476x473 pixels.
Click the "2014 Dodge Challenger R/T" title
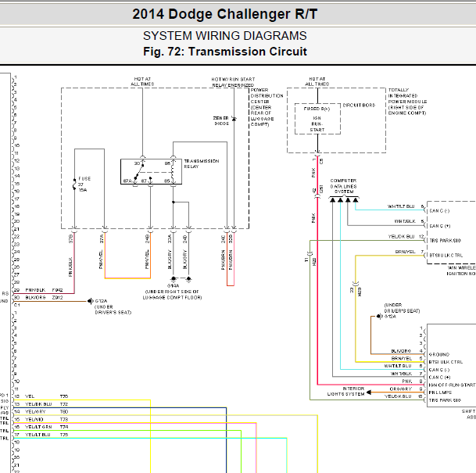(x=225, y=14)
